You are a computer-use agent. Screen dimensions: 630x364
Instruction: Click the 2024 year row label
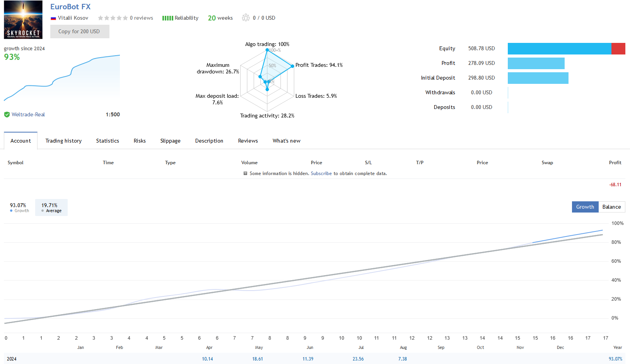(12, 359)
